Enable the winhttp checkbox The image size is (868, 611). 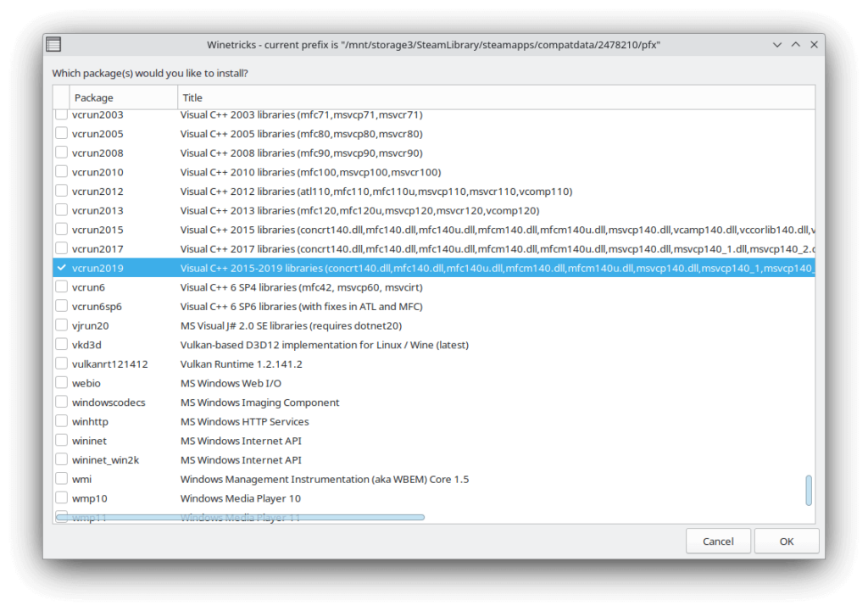point(61,421)
